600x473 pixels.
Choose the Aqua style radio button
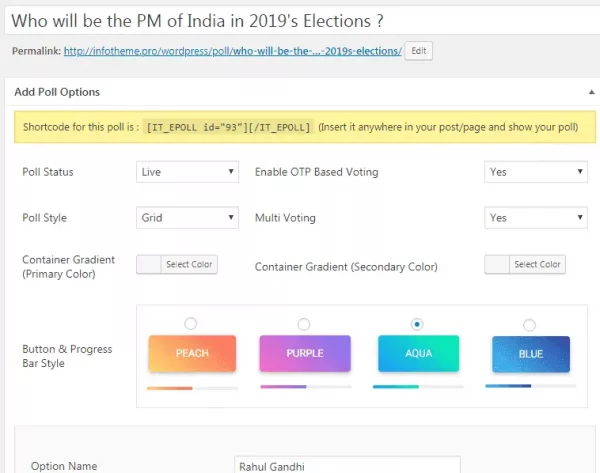coord(417,325)
